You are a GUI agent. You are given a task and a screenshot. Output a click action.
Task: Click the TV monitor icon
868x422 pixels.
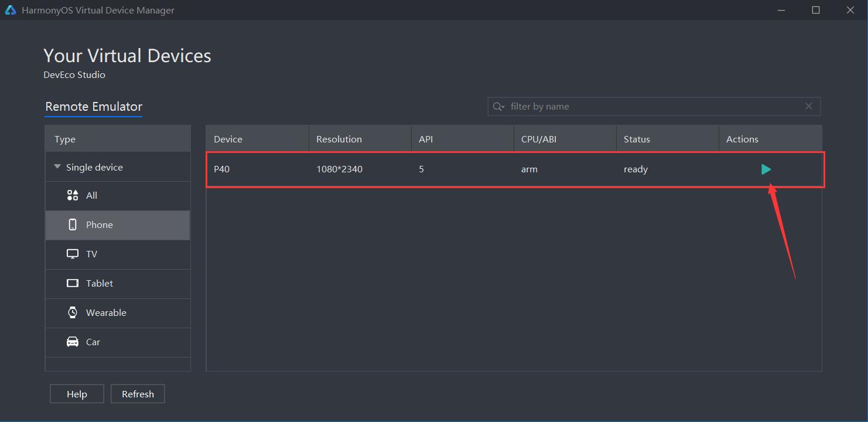pos(73,254)
